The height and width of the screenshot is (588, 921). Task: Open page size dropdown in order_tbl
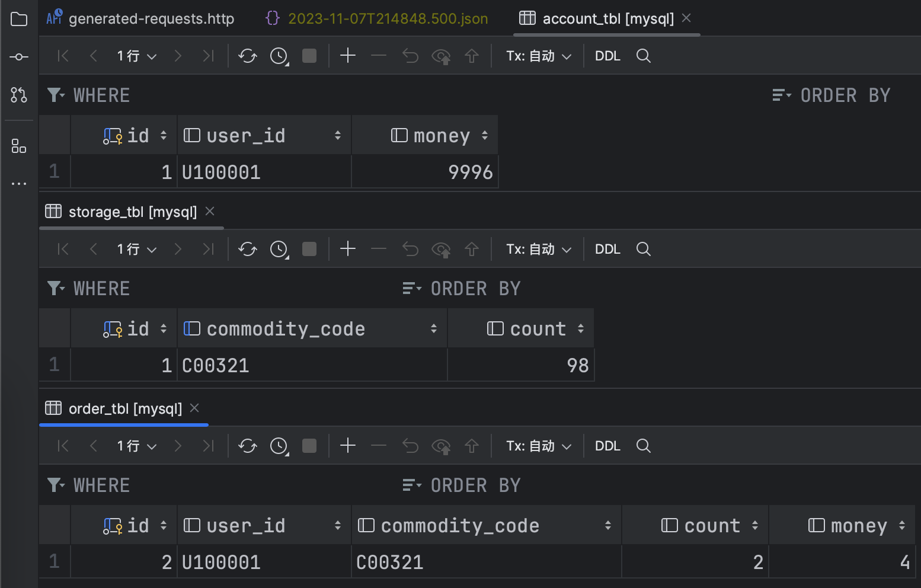pyautogui.click(x=137, y=446)
